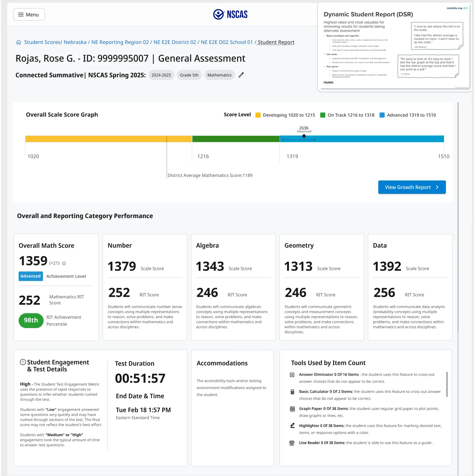Viewport: 474px width, 476px height.
Task: Click the Highlighter tool icon
Action: pyautogui.click(x=292, y=426)
